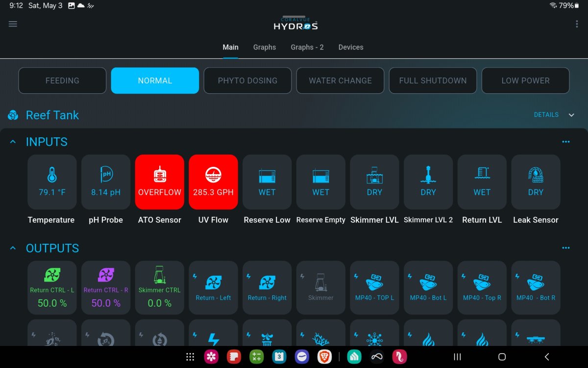Toggle the snowflake chiller output tile
Screen dimensions: 588x368
pyautogui.click(x=374, y=333)
